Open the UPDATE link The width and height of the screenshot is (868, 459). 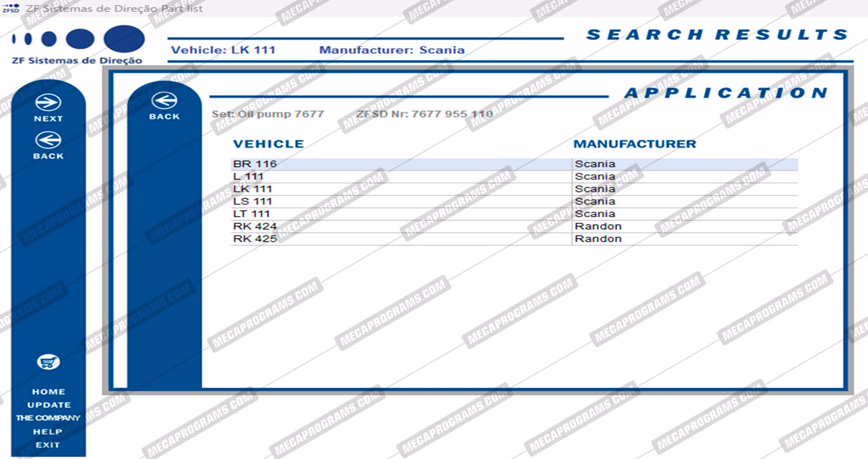point(49,405)
